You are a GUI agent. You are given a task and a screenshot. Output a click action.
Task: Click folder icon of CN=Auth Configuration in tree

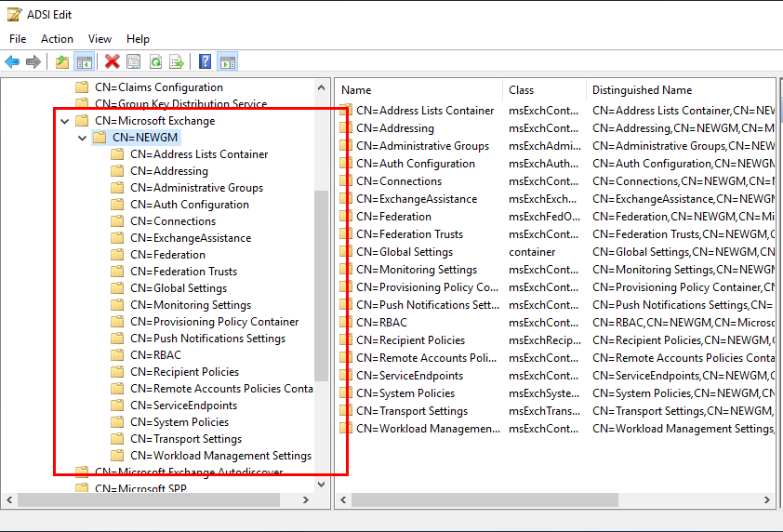(117, 205)
